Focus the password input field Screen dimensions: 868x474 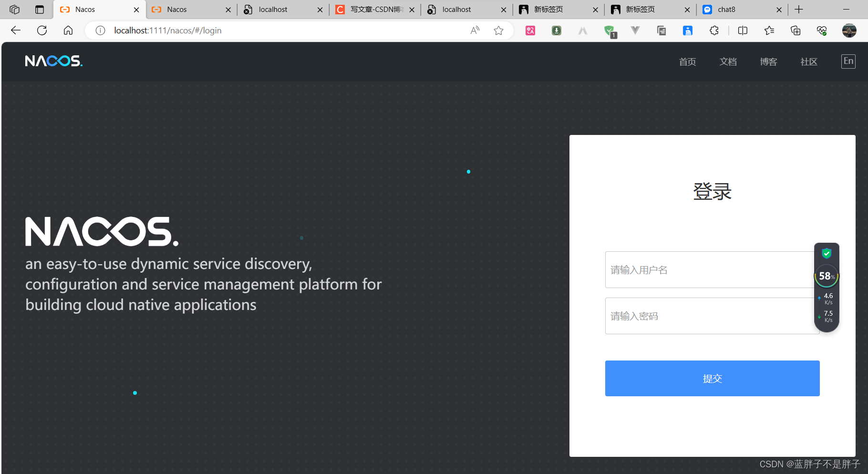tap(713, 316)
